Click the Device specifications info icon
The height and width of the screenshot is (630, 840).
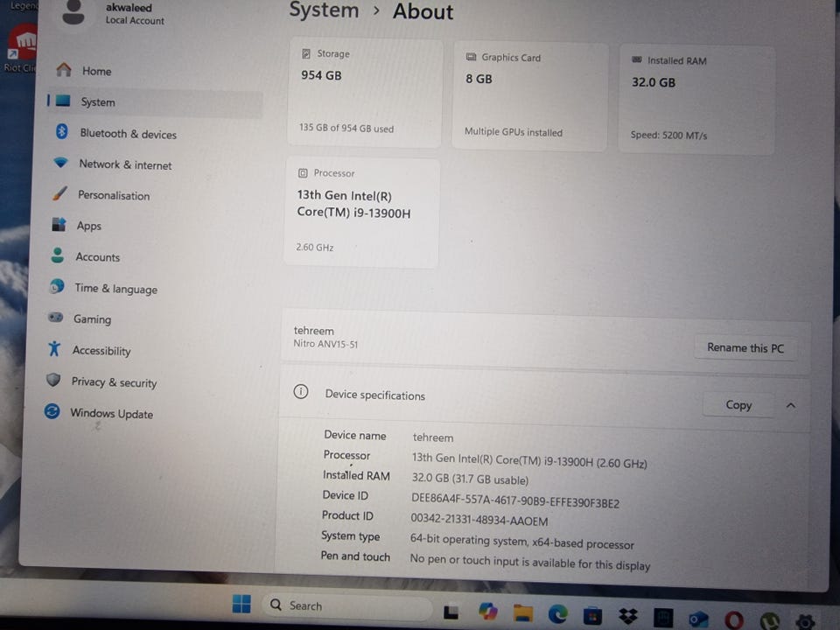(x=301, y=392)
